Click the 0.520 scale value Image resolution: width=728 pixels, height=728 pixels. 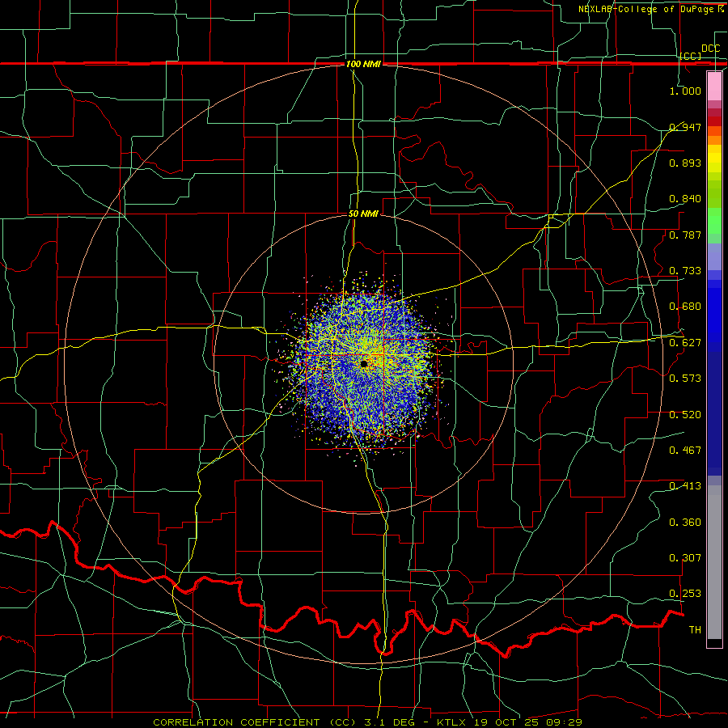(685, 415)
